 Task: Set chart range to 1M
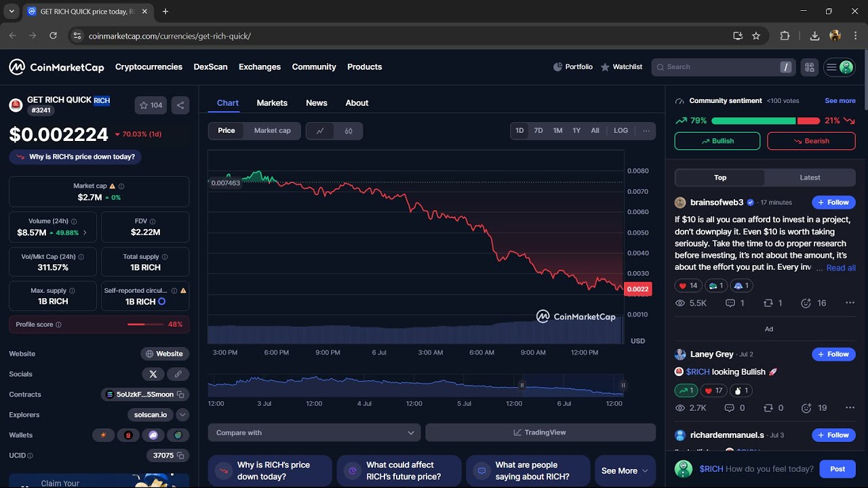point(557,131)
